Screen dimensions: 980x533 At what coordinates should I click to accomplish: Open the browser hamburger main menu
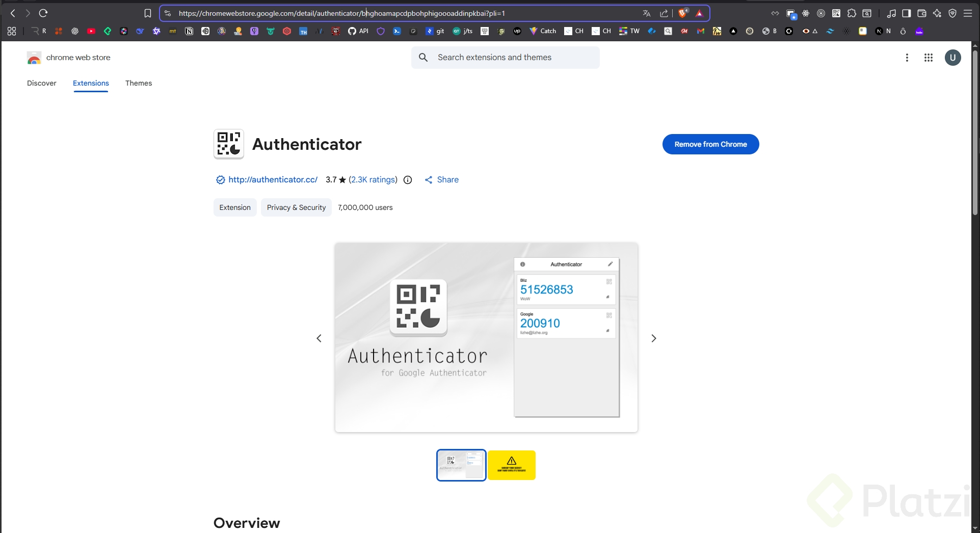(x=968, y=13)
